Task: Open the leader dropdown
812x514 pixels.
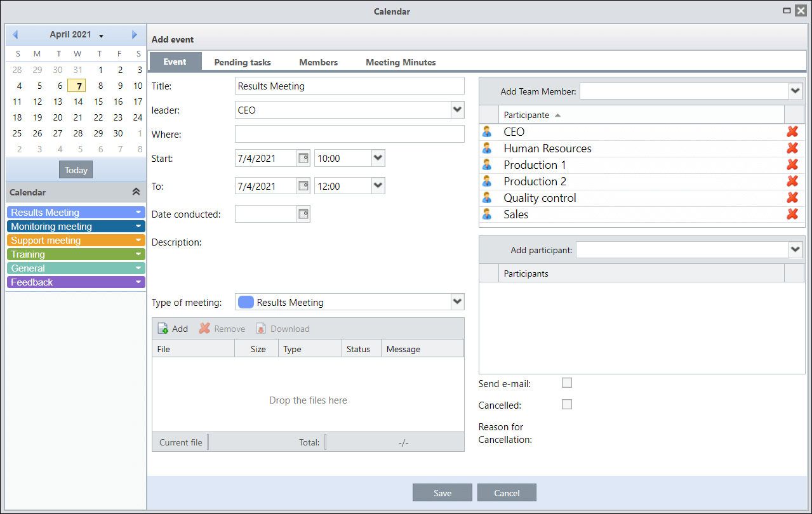Action: point(458,110)
